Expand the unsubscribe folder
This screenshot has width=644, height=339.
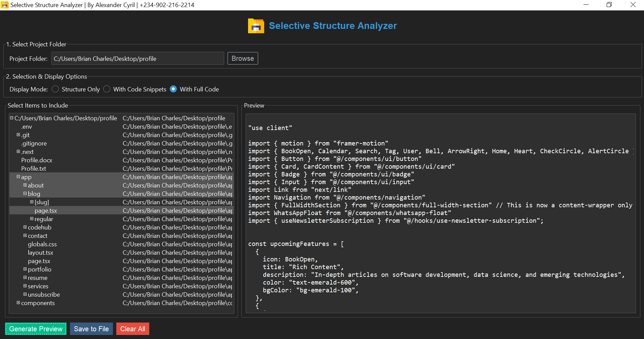(x=25, y=294)
